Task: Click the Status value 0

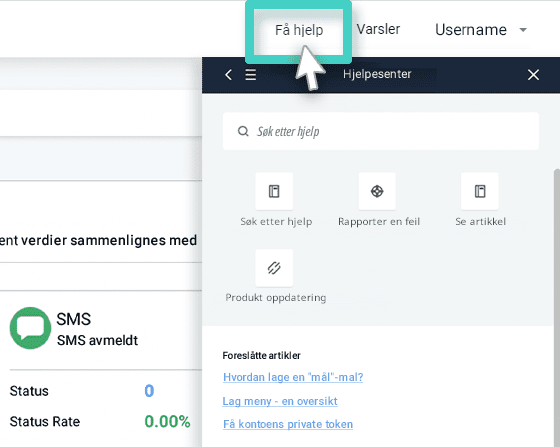Action: tap(149, 391)
